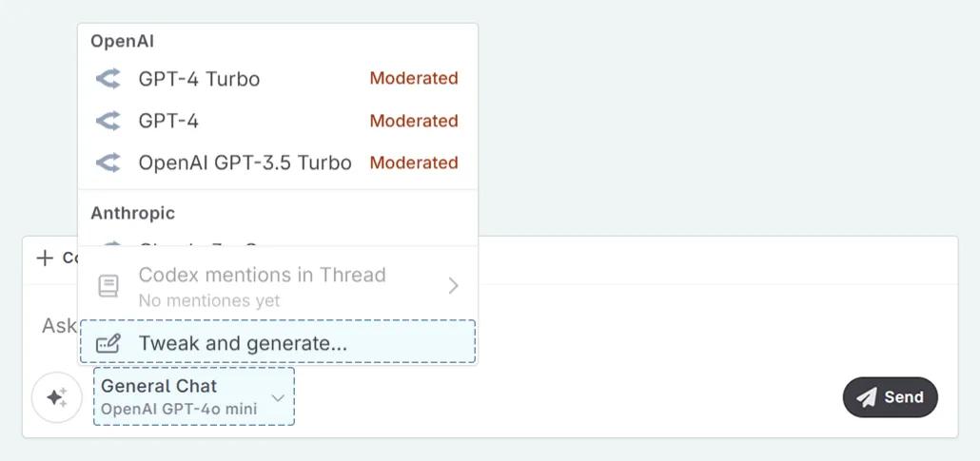This screenshot has width=980, height=461.
Task: Select the Tweak and generate... option
Action: pos(243,343)
